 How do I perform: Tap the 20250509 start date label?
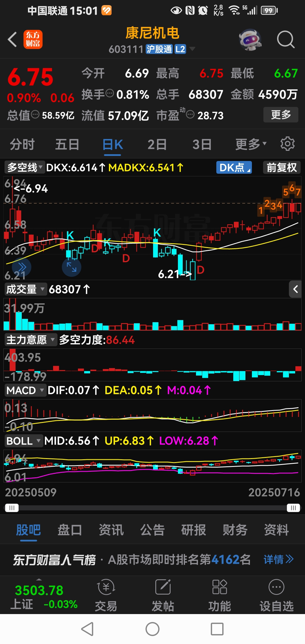click(31, 492)
